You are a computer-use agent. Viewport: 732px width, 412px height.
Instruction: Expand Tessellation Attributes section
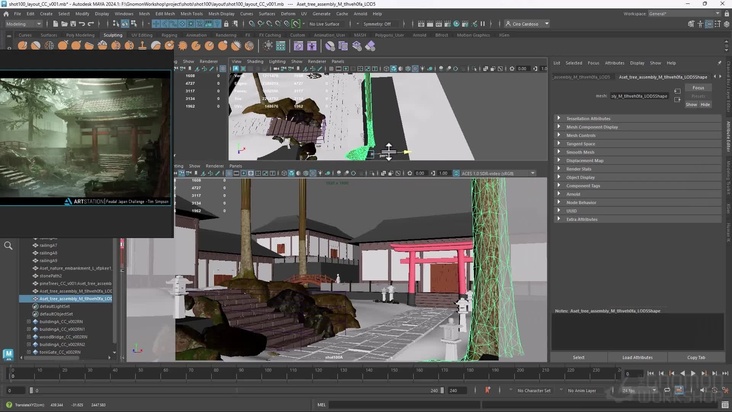(637, 119)
